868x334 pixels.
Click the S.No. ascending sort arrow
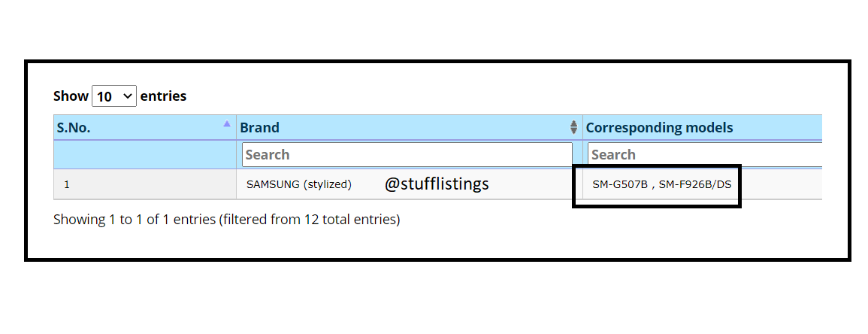(x=227, y=124)
